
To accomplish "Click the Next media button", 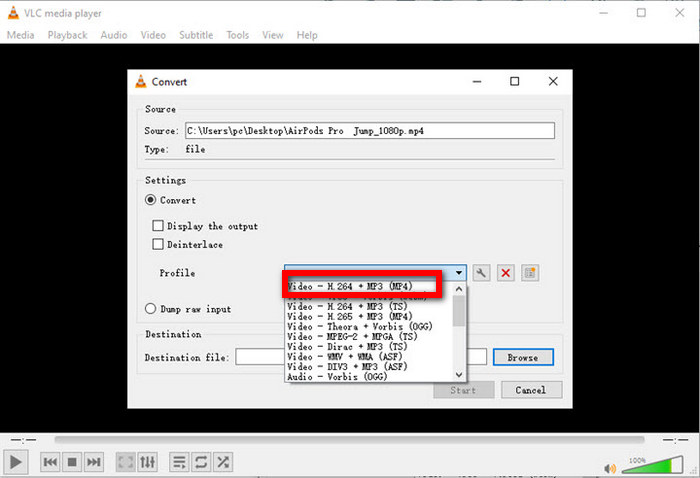I will (x=93, y=462).
